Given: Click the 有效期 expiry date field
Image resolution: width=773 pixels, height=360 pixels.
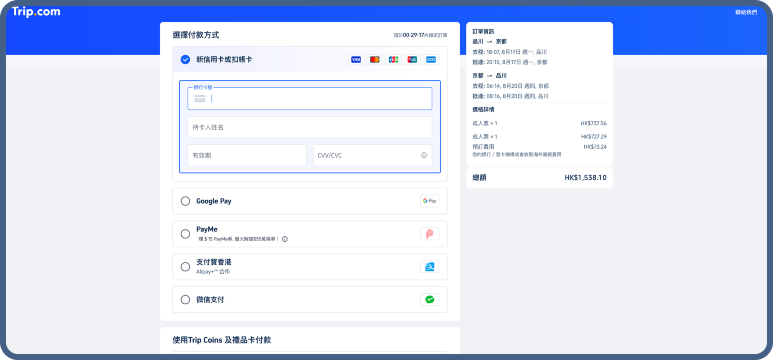Looking at the screenshot, I should click(247, 155).
